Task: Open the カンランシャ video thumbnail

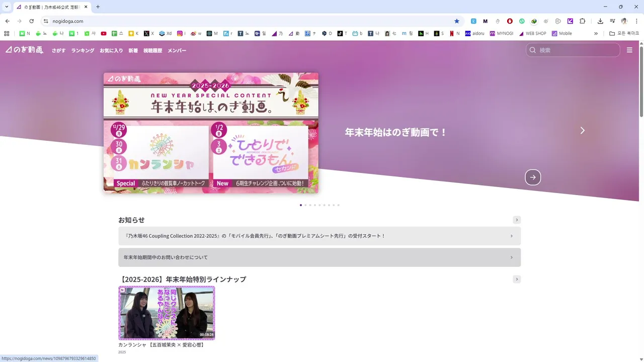Action: (x=167, y=313)
